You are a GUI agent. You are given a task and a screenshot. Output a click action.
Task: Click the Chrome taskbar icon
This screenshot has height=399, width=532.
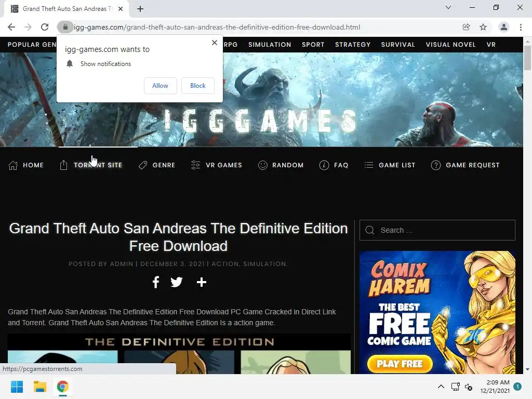pos(62,387)
